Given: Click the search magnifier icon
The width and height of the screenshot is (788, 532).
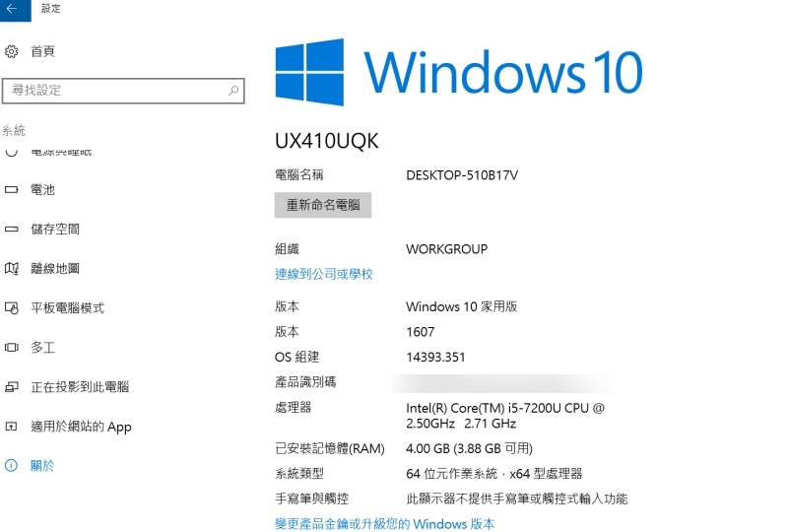Looking at the screenshot, I should (x=233, y=91).
